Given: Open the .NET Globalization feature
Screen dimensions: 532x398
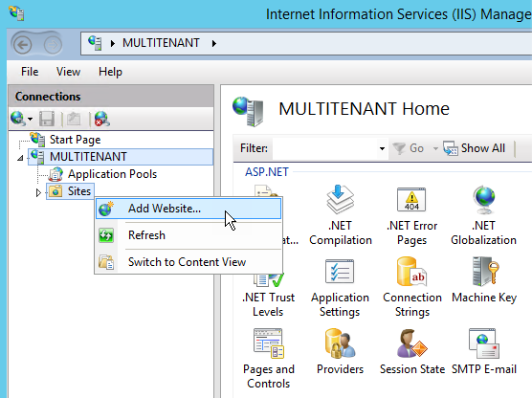Looking at the screenshot, I should tap(483, 215).
